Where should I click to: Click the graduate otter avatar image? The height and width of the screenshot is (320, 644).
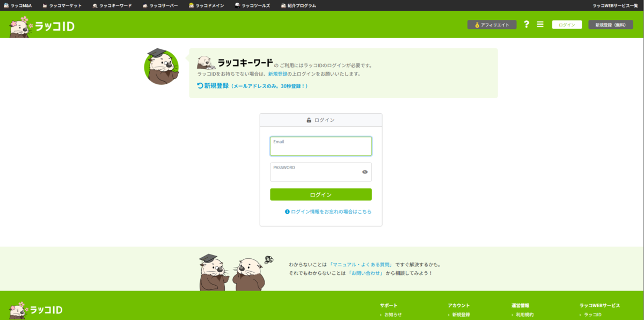161,66
